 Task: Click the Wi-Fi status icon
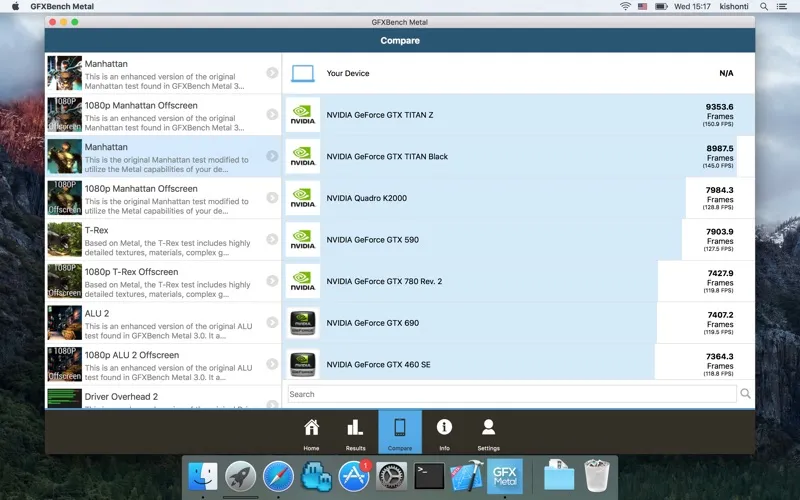pos(626,6)
